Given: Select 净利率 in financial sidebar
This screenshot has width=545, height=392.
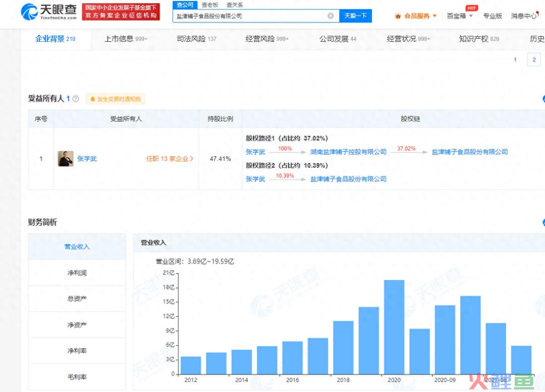Looking at the screenshot, I should (x=77, y=351).
